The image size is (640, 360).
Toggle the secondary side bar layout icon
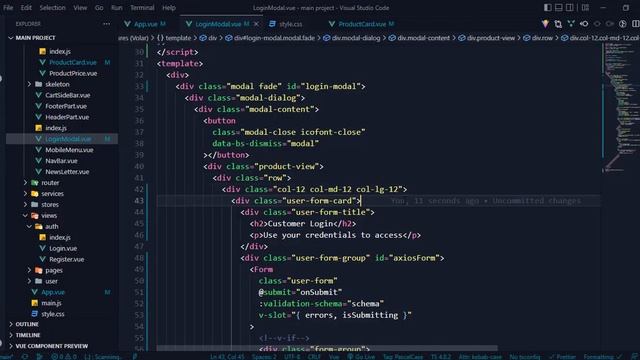tap(569, 7)
